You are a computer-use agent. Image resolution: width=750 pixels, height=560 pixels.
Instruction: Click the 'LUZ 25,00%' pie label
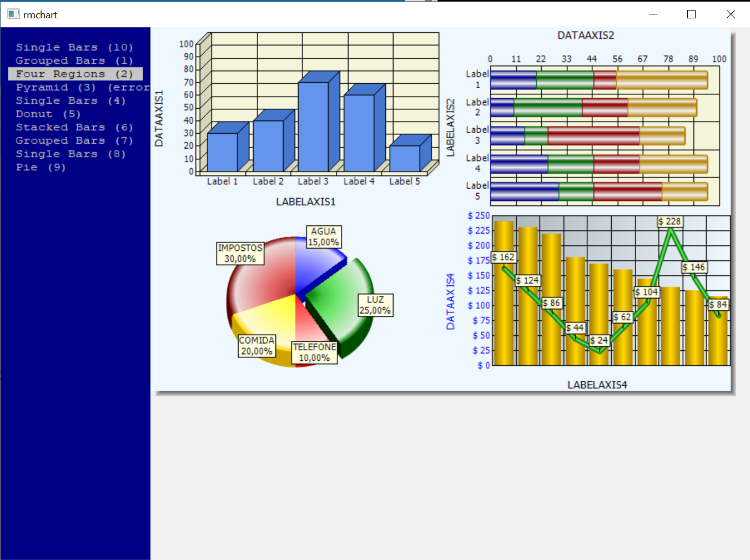click(x=375, y=305)
